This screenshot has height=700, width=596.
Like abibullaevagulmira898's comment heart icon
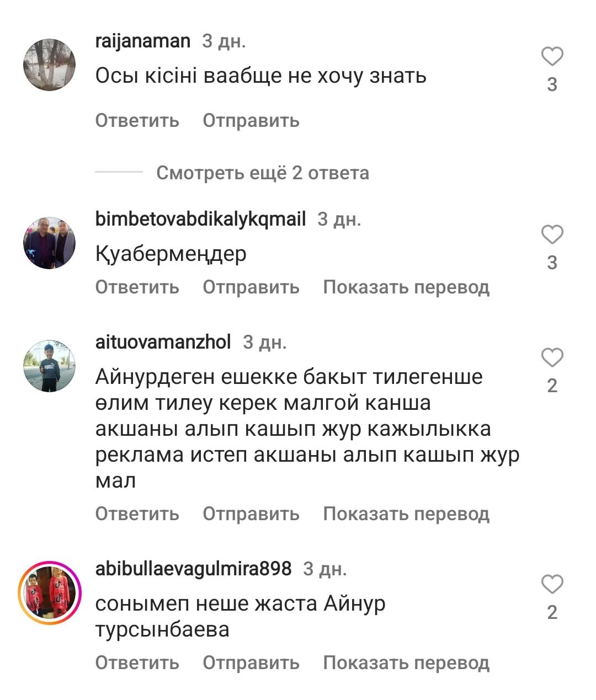coord(552,584)
